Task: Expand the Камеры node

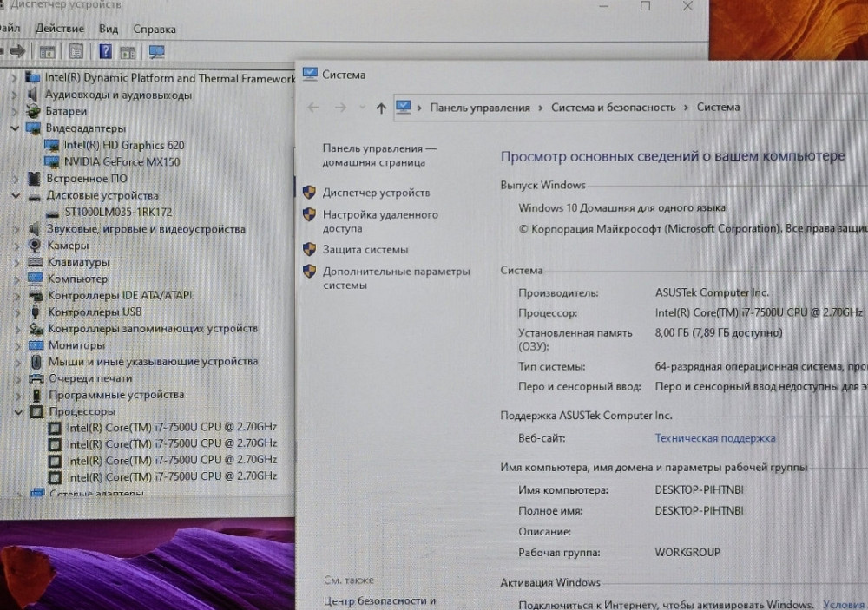Action: (x=16, y=246)
